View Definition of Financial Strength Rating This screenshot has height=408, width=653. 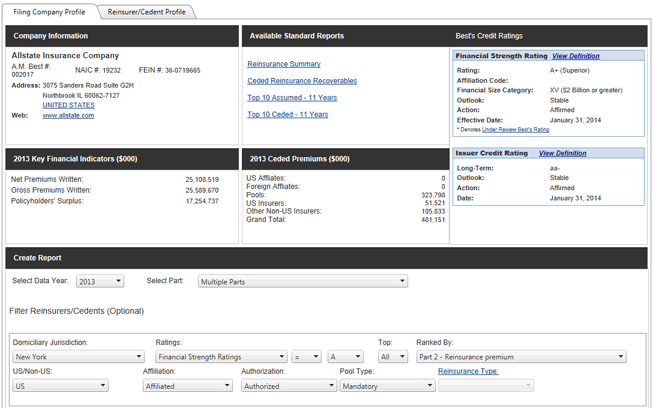click(576, 56)
